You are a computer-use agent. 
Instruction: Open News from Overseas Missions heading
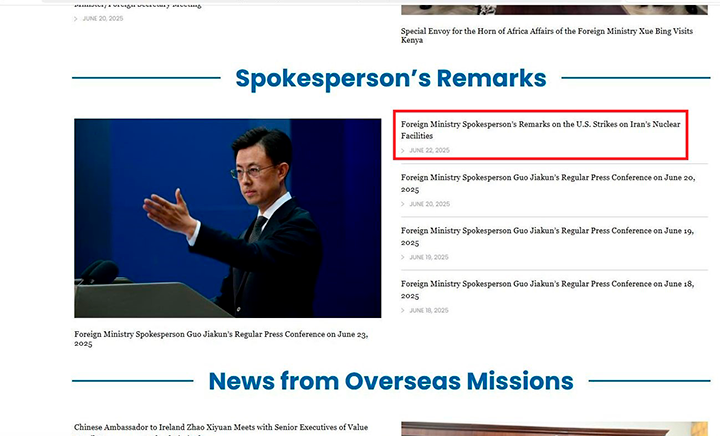(391, 381)
